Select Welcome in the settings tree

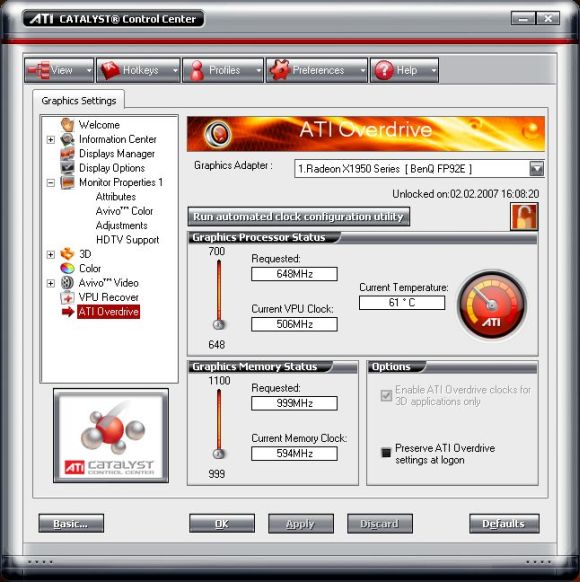[99, 125]
